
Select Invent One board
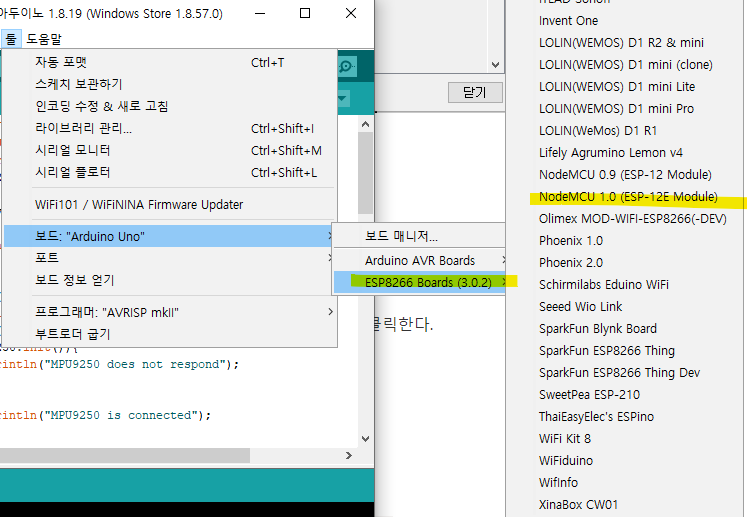[x=625, y=21]
